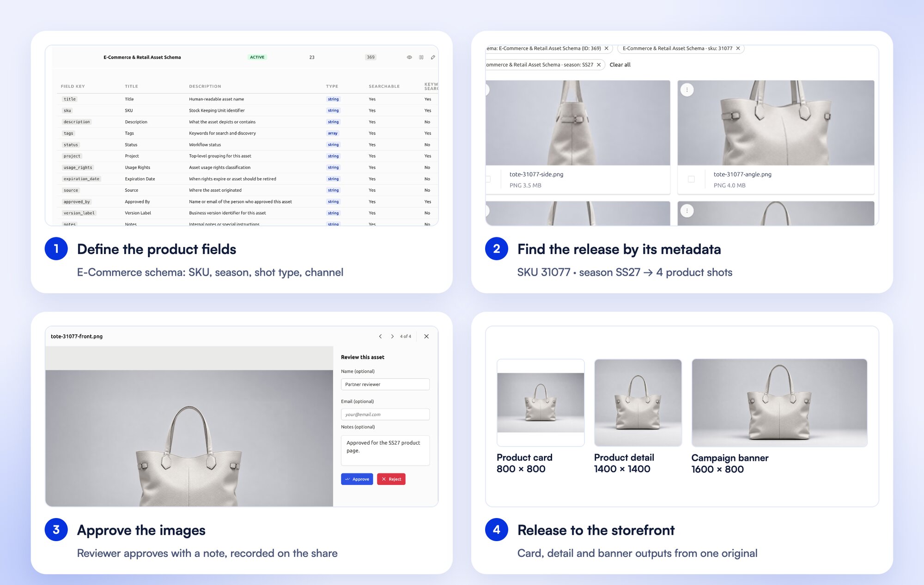Open the tote-31077-angle.png thumbnail
This screenshot has width=924, height=585.
pos(776,123)
